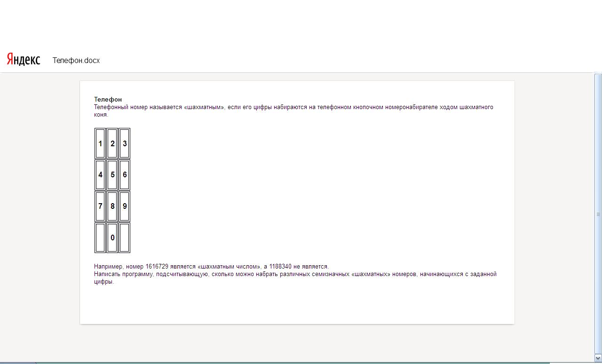This screenshot has width=602, height=364.
Task: Click keypad cell with digit 7
Action: point(100,206)
